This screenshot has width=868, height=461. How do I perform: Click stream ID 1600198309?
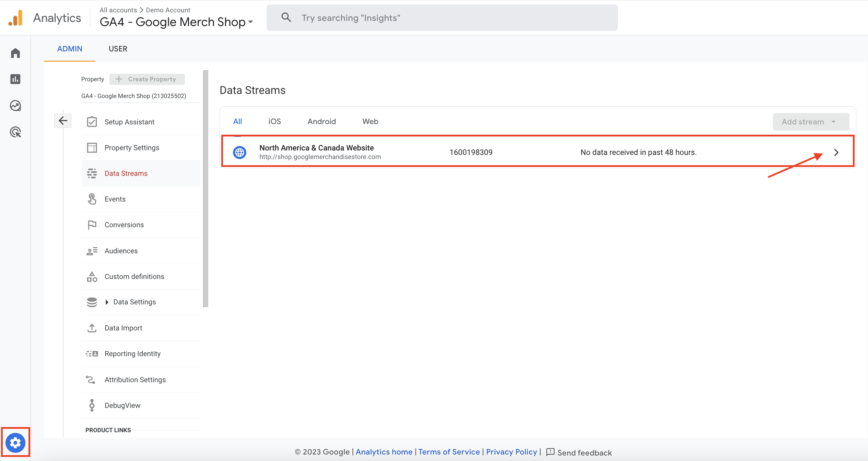[471, 153]
